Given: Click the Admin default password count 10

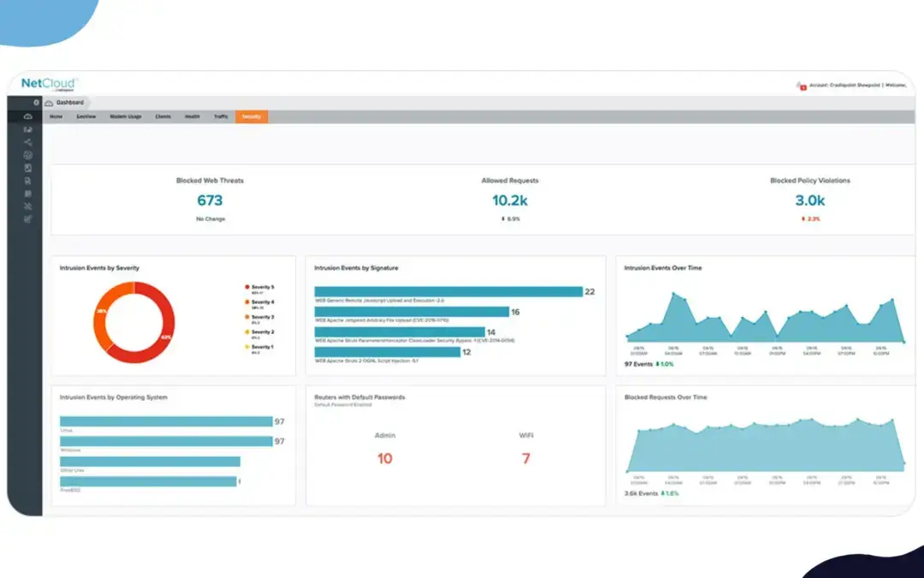Looking at the screenshot, I should pos(385,458).
